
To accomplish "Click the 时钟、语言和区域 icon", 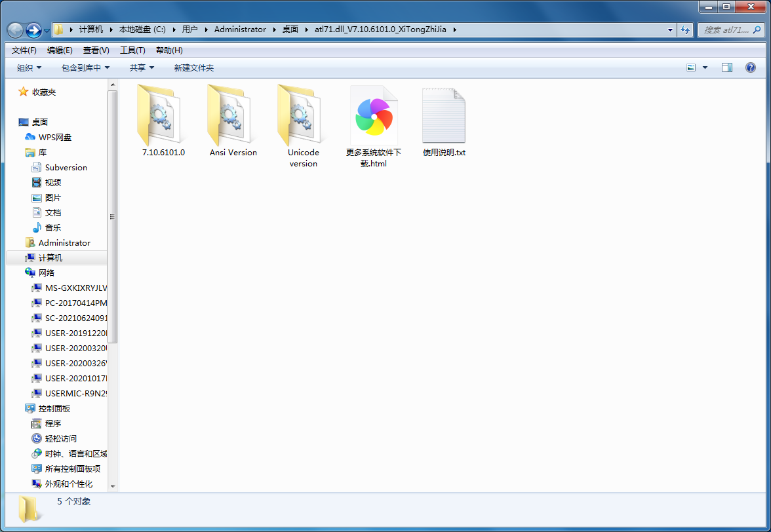I will pos(37,454).
